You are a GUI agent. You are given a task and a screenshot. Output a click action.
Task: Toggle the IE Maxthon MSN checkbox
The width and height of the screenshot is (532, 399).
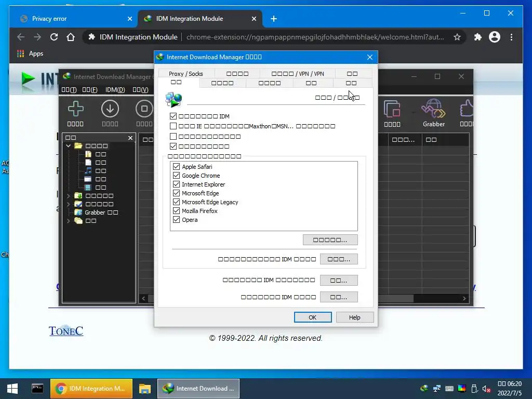pyautogui.click(x=174, y=126)
